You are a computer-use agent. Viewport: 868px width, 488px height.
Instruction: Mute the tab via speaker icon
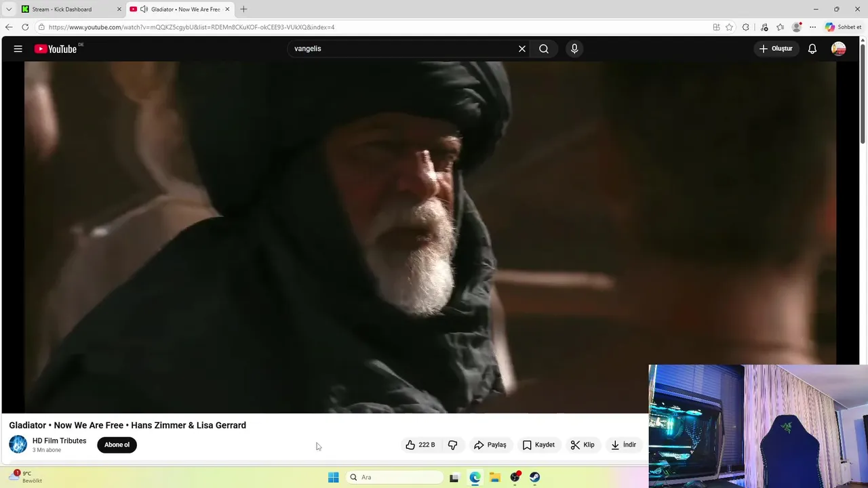pyautogui.click(x=144, y=9)
